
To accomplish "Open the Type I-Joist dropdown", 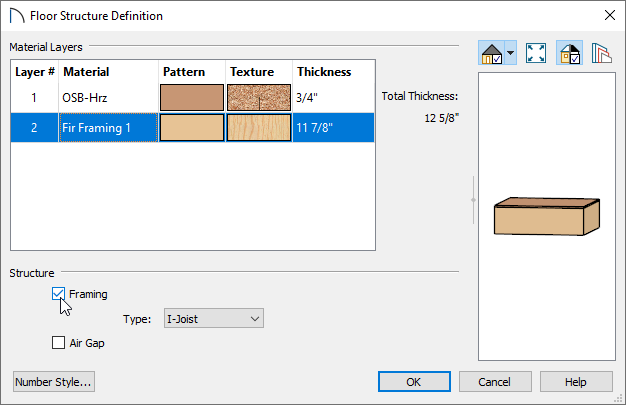I will (214, 318).
